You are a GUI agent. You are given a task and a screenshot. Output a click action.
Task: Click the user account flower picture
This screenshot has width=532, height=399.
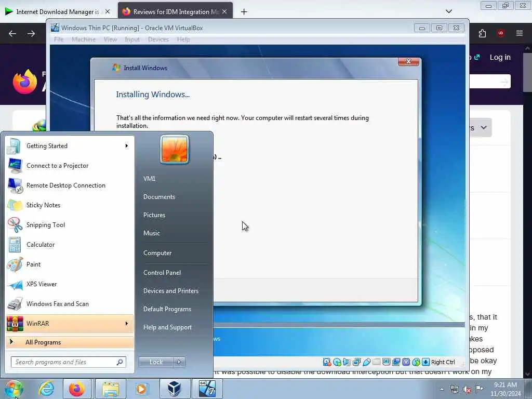175,149
